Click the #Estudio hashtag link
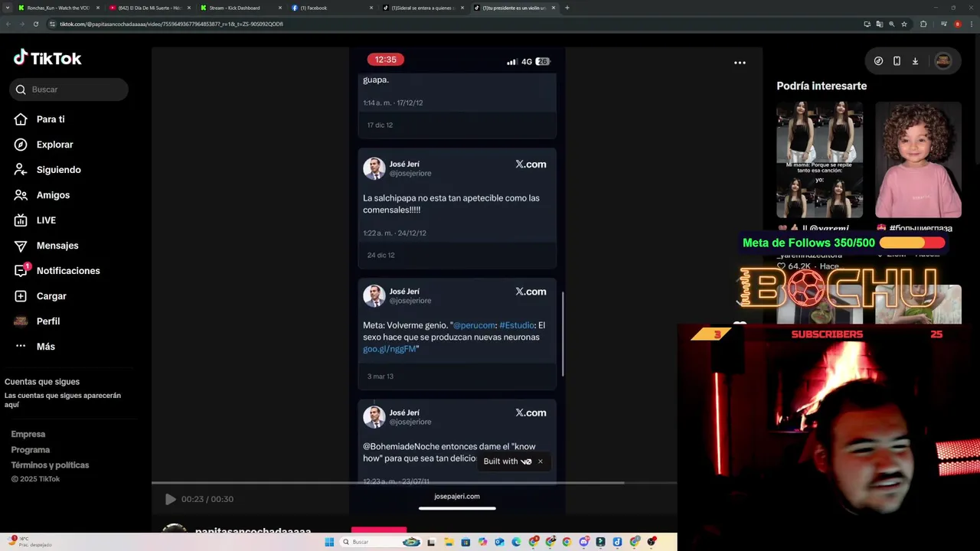The height and width of the screenshot is (551, 980). click(x=517, y=325)
